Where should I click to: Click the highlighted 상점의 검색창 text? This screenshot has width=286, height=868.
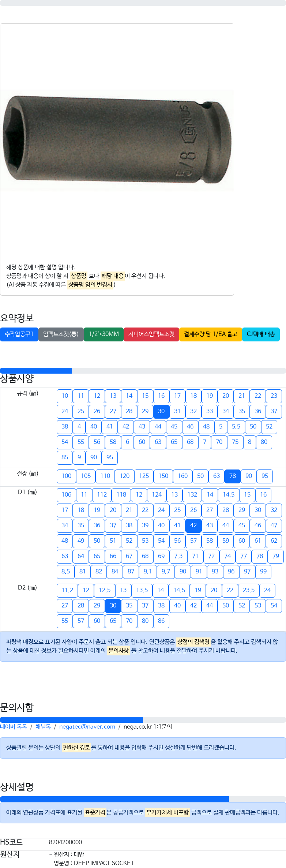(x=193, y=642)
